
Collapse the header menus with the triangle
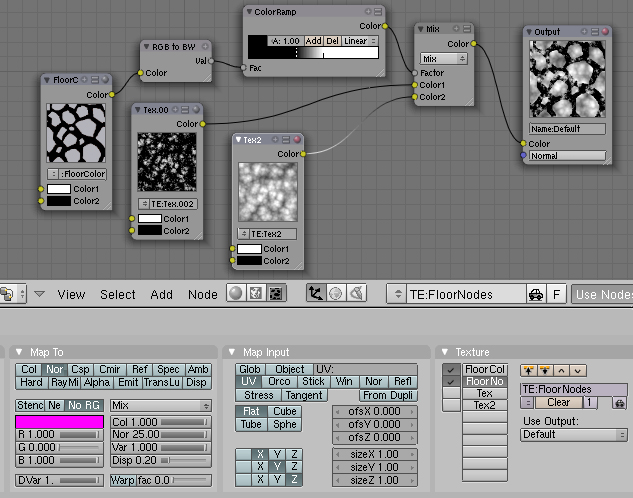tap(39, 294)
